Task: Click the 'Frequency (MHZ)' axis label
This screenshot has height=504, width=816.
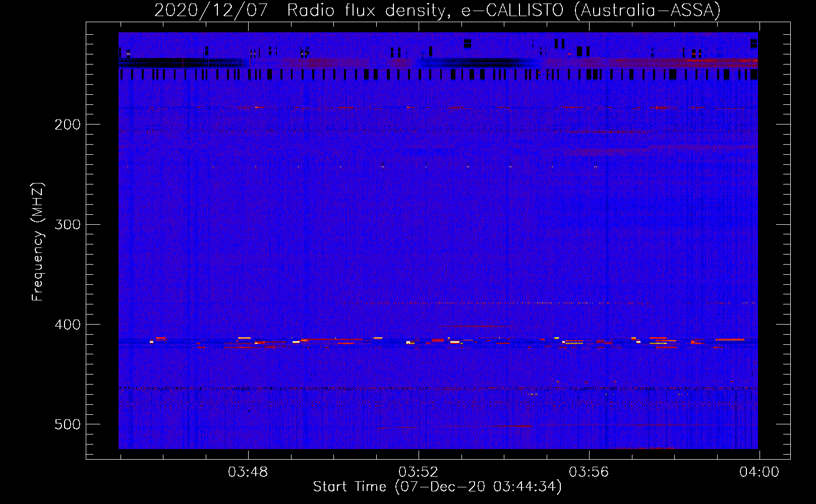Action: click(38, 242)
